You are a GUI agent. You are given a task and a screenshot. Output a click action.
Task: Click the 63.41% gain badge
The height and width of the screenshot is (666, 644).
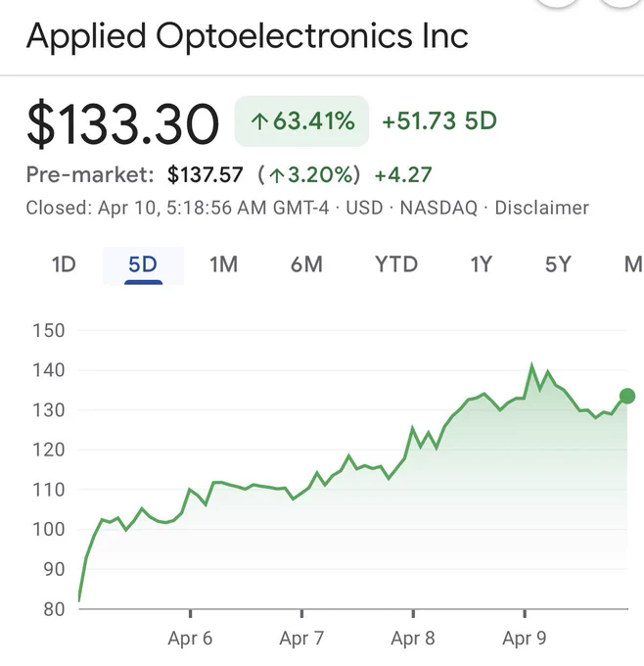click(301, 121)
